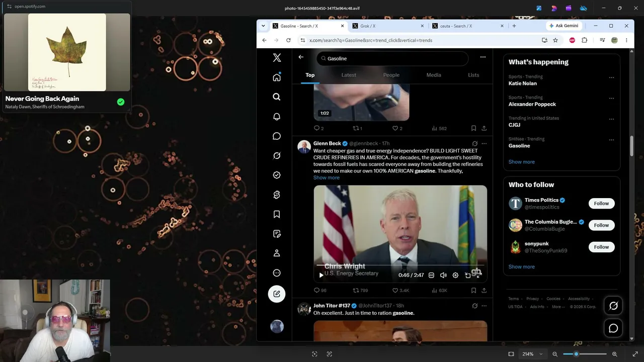The height and width of the screenshot is (362, 644).
Task: Open the More circle icon in X sidebar
Action: [277, 273]
